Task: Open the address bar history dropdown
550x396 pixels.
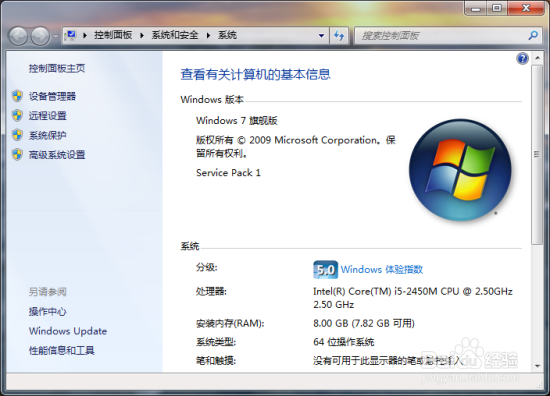Action: pyautogui.click(x=321, y=35)
